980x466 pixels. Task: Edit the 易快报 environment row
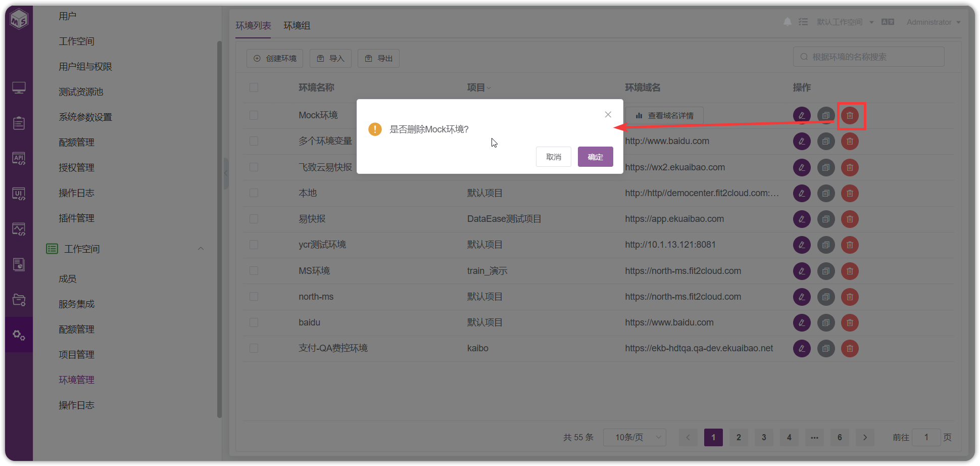point(802,219)
